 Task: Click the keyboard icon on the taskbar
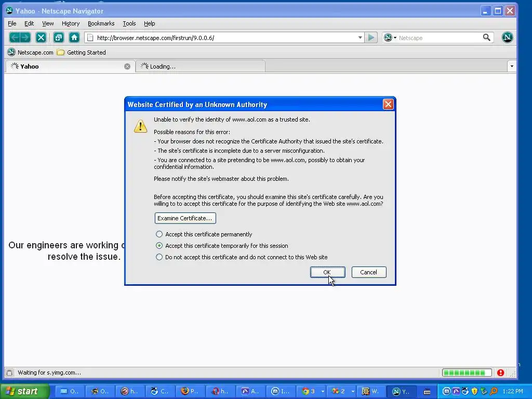pos(427,392)
